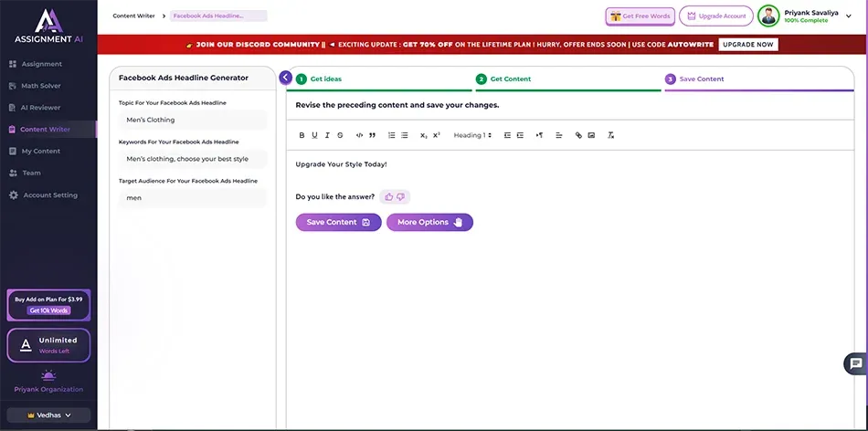This screenshot has height=431, width=868.
Task: Open Math Solver from the sidebar
Action: pos(41,86)
